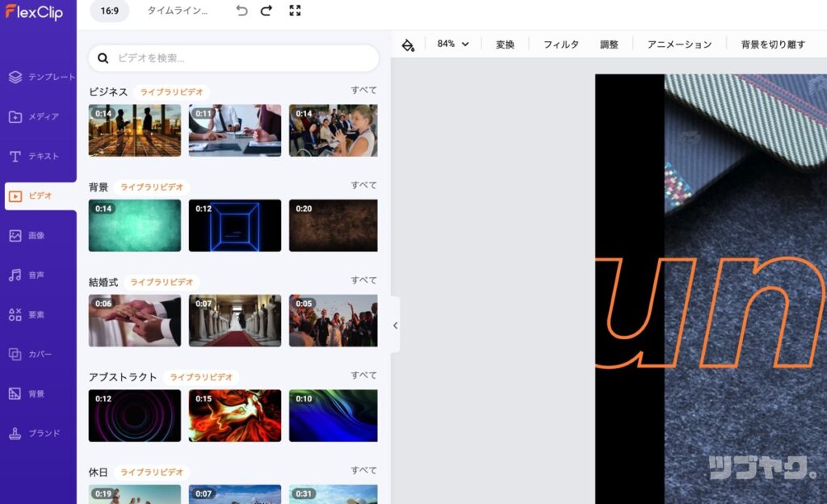Select business silhouette sunset video 0:14

(135, 130)
